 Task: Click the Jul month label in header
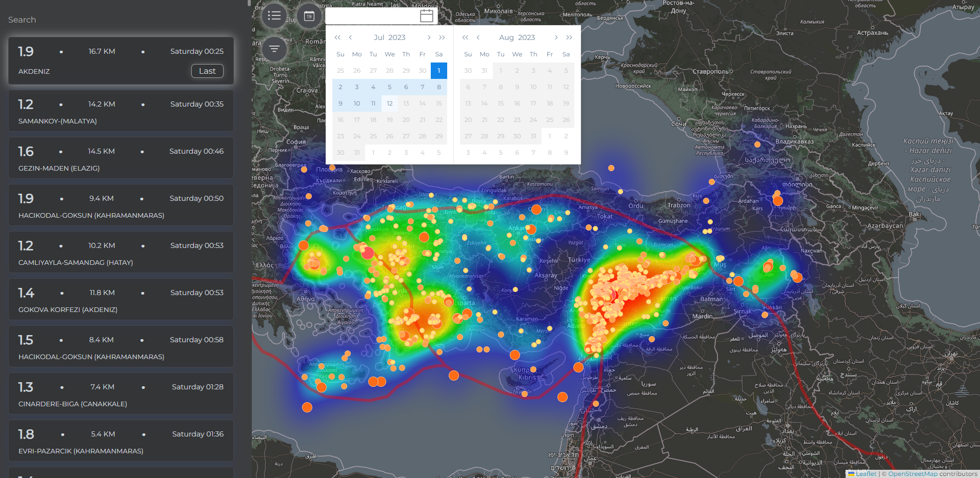tap(379, 37)
